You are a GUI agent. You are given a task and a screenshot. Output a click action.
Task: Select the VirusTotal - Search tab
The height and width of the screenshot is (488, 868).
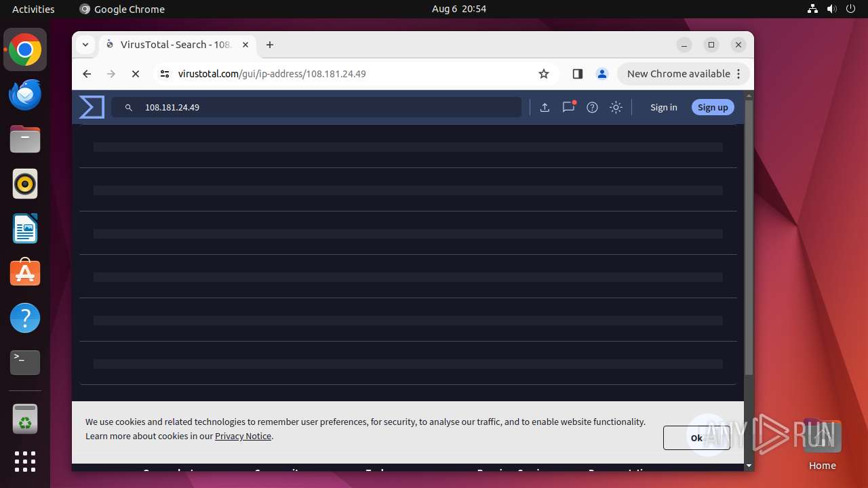tap(178, 45)
